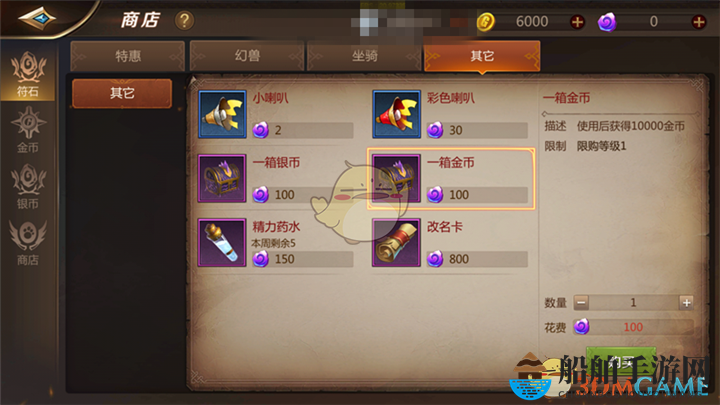Select the 符石 sidebar icon
Viewport: 720px width, 405px height.
pos(28,74)
